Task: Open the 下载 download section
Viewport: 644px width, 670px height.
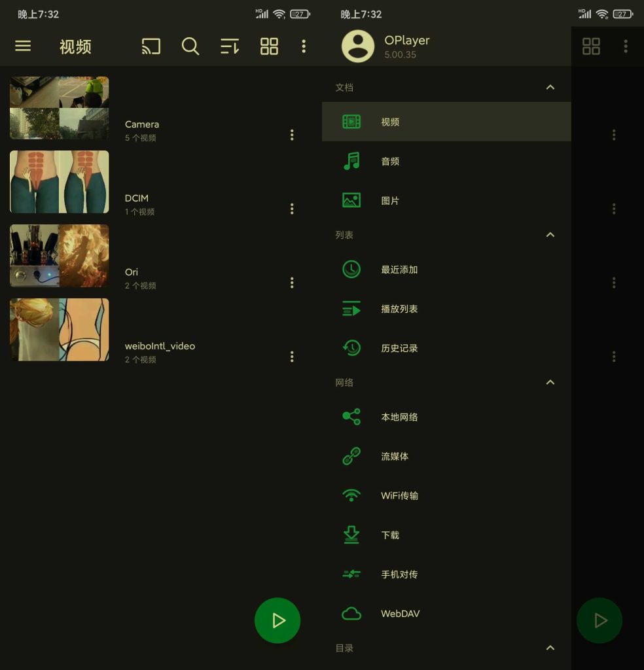Action: pos(351,535)
